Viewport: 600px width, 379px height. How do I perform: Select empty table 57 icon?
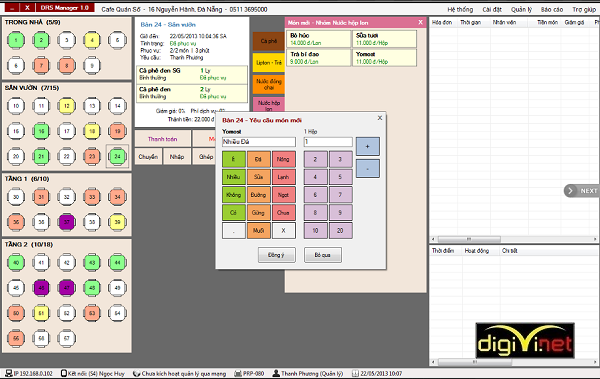[x=67, y=338]
